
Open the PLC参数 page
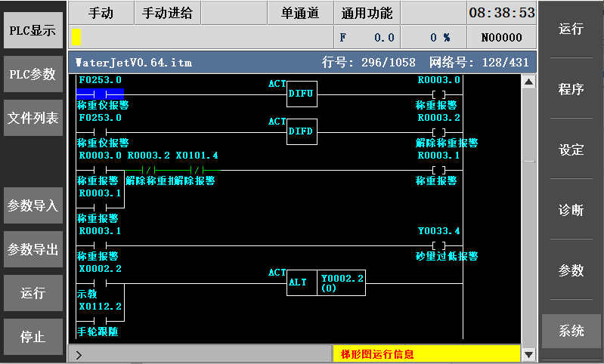[33, 74]
